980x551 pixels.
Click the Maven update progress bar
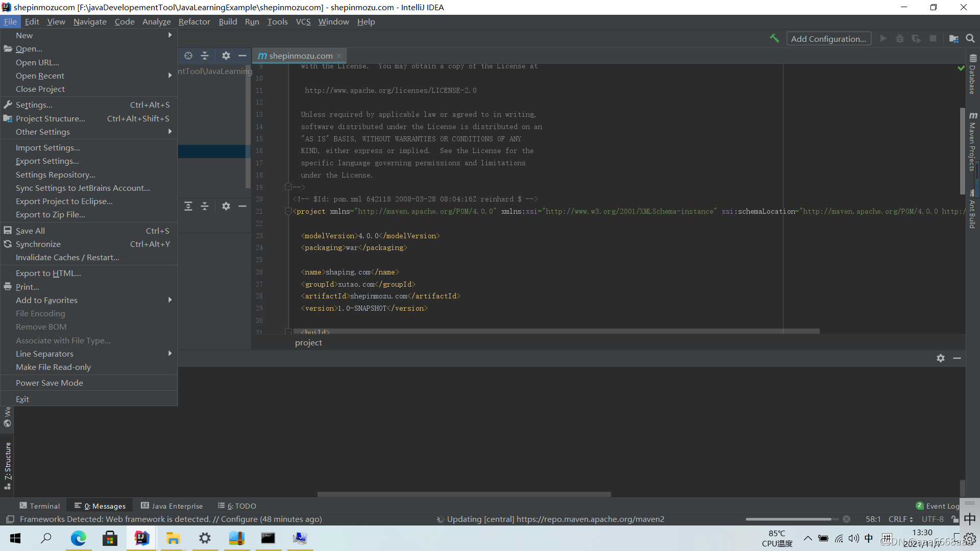[791, 519]
